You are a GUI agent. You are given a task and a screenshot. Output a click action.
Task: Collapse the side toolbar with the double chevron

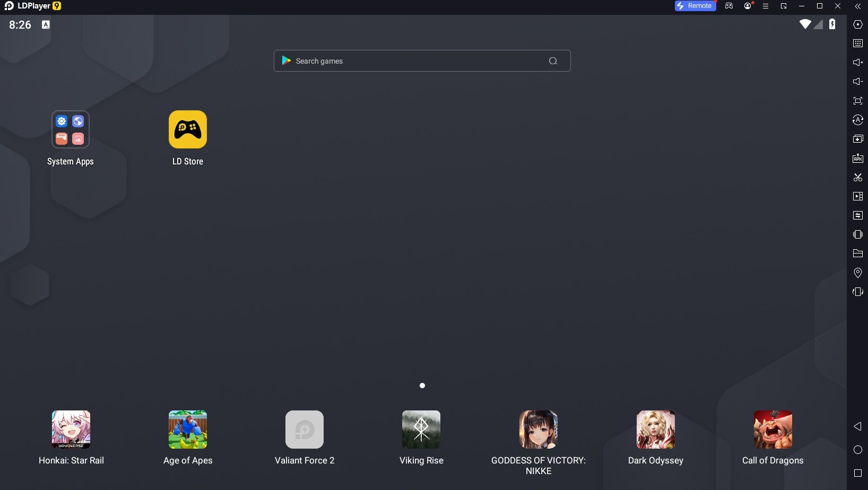pos(857,6)
